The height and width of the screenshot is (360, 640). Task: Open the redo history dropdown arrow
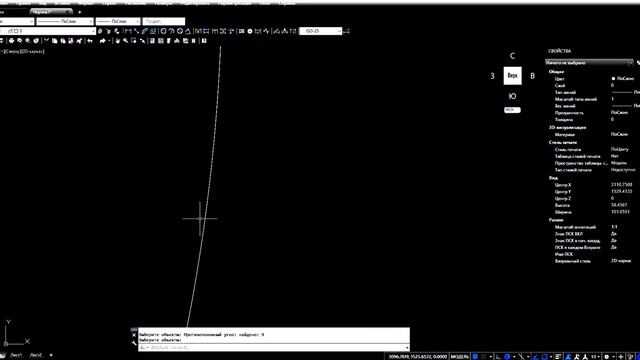[109, 41]
